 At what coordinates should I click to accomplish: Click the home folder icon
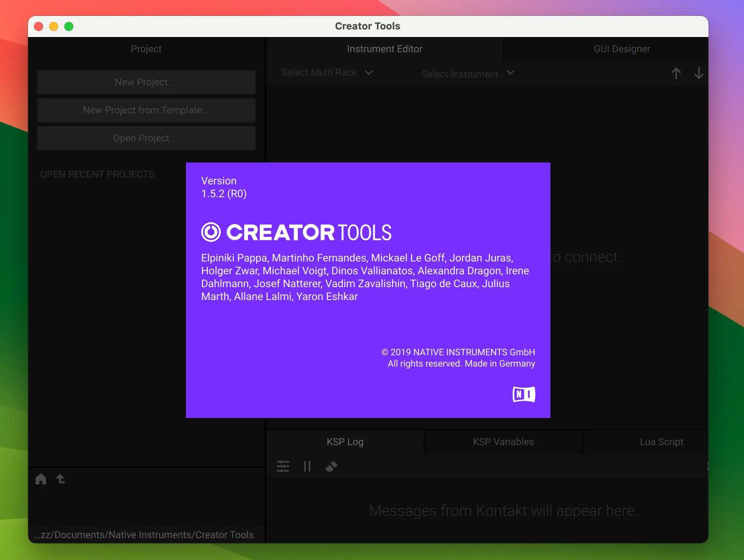(x=41, y=479)
